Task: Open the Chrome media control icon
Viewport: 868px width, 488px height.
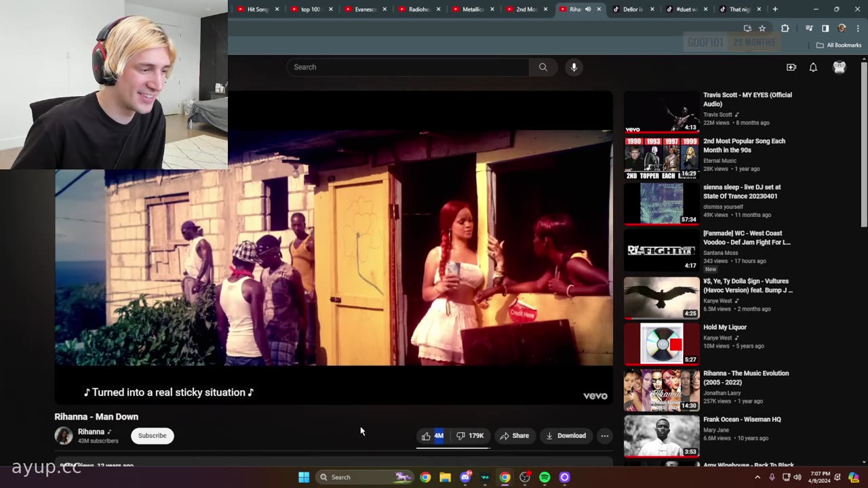Action: coord(809,28)
